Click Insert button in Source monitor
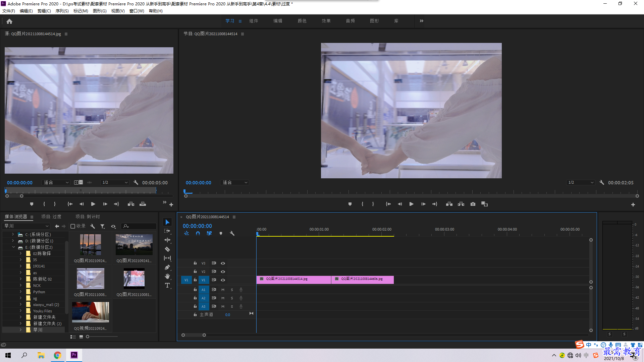 [x=131, y=204]
